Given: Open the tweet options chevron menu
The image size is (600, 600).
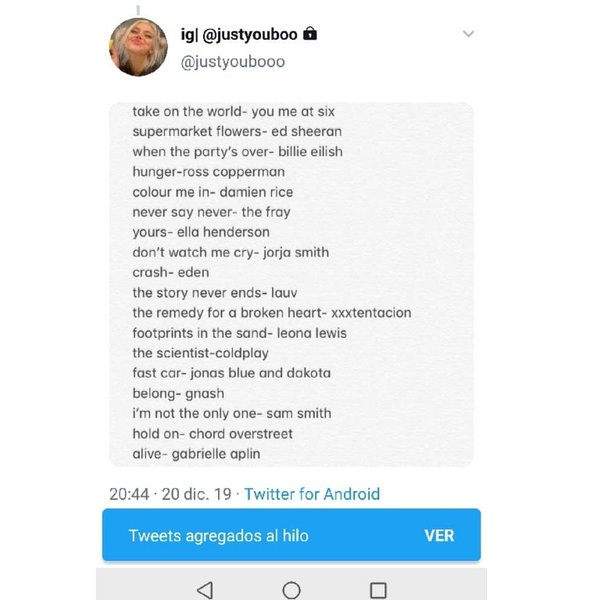Looking at the screenshot, I should 467,34.
